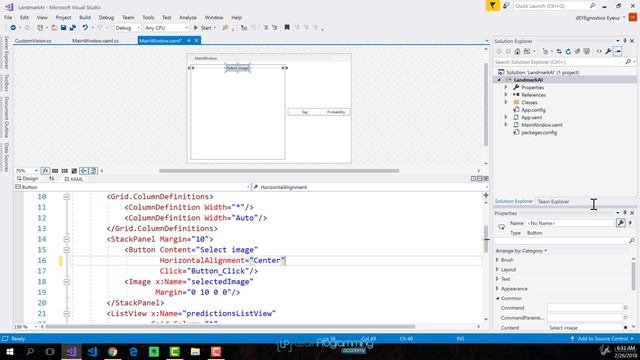The width and height of the screenshot is (640, 360).
Task: Click the Show All Files icon in Solution Explorer
Action: [x=587, y=51]
